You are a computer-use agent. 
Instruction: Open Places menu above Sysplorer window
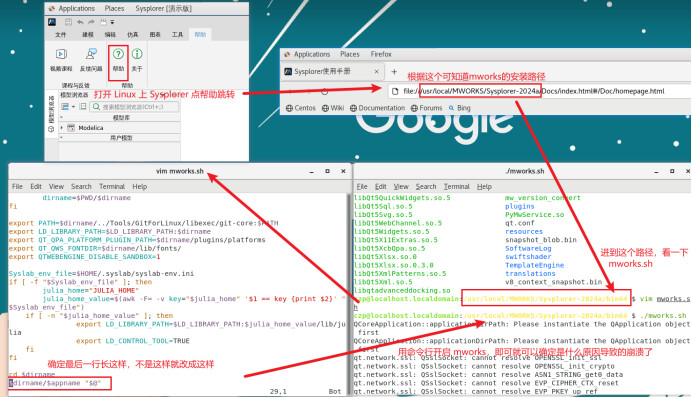click(x=114, y=8)
